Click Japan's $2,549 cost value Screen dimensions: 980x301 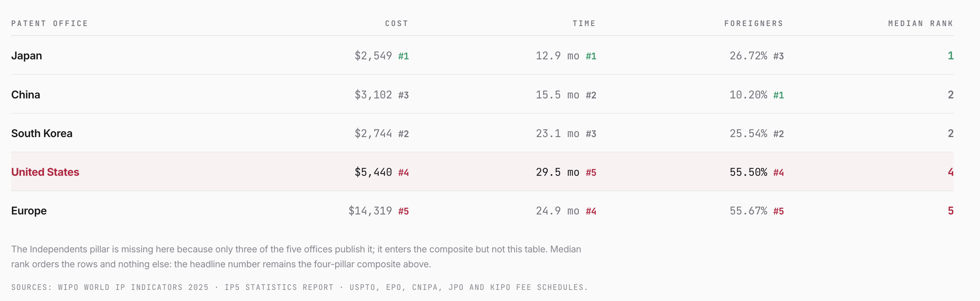click(373, 56)
